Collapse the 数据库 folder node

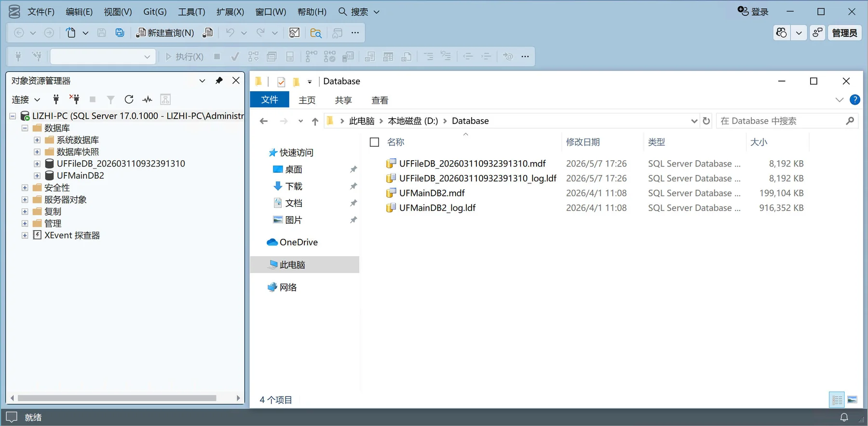pos(25,128)
